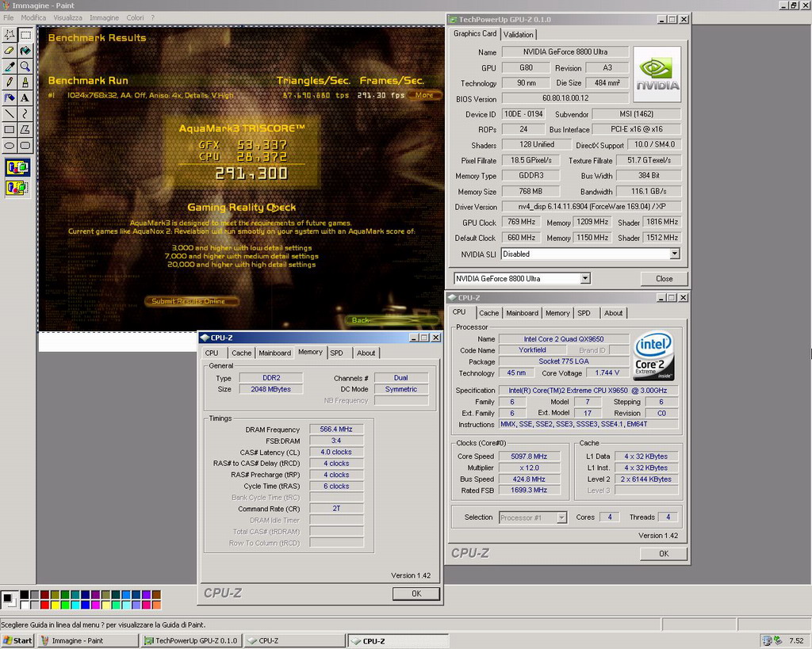Activate the Pick Color eyedropper tool
This screenshot has width=812, height=649.
pyautogui.click(x=10, y=67)
